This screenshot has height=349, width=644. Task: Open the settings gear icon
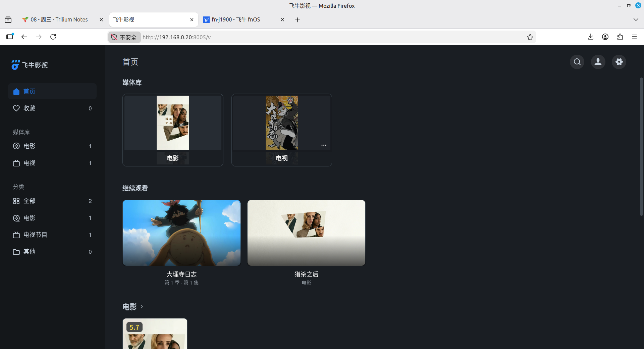(x=619, y=62)
